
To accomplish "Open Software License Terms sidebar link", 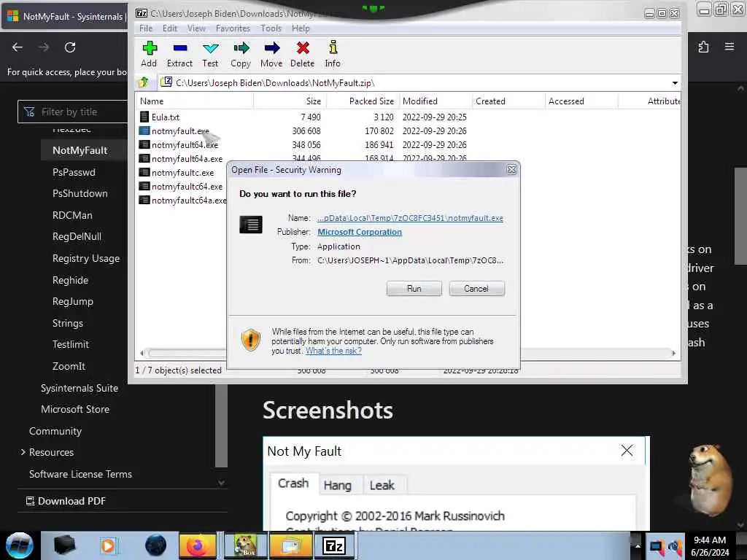I will point(80,474).
